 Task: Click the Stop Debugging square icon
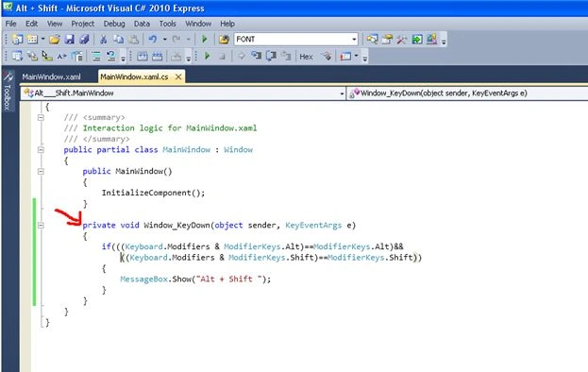(222, 57)
